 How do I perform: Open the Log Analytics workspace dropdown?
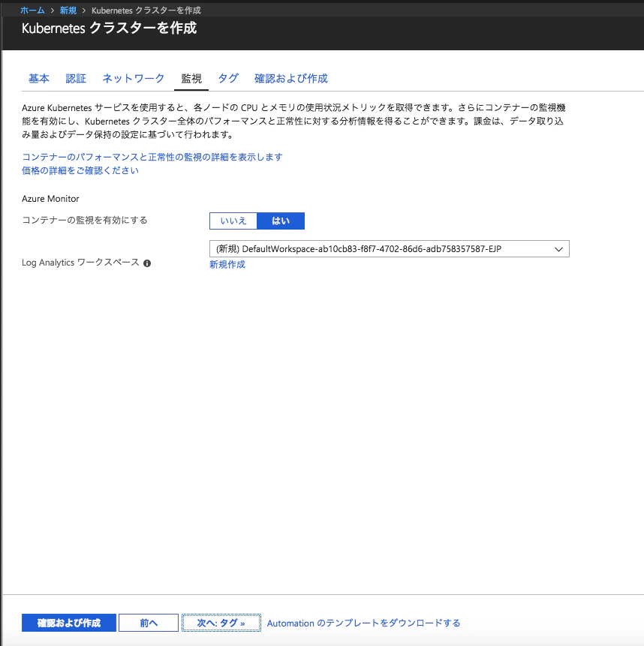click(390, 249)
